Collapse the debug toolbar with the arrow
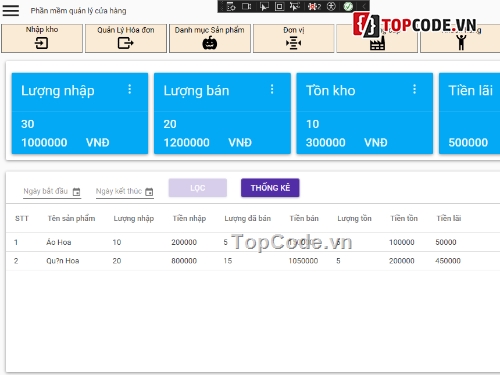The width and height of the screenshot is (500, 375). (x=364, y=6)
